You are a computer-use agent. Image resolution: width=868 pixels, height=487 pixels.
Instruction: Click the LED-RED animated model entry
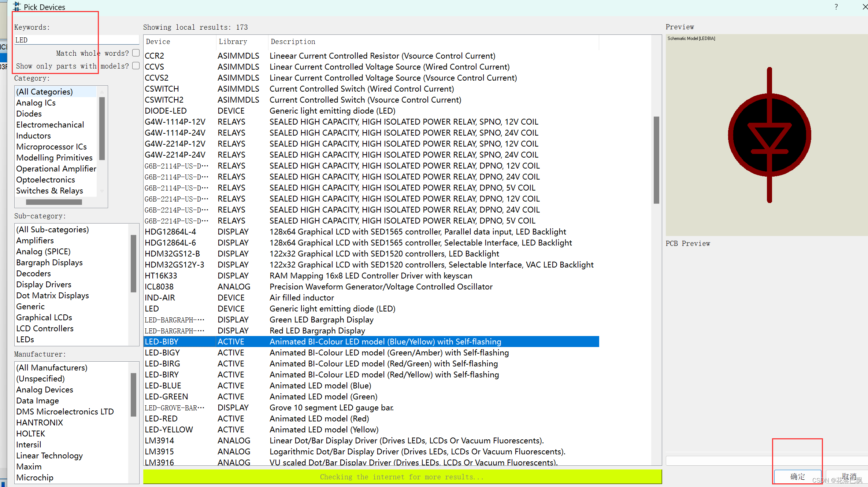point(160,418)
